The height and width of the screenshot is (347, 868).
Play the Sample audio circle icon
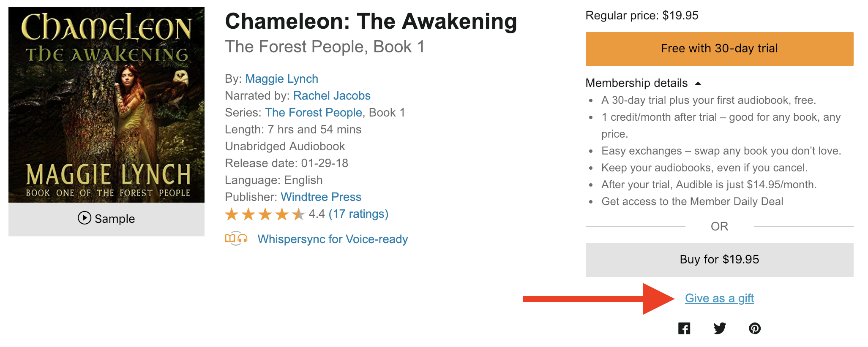coord(85,218)
